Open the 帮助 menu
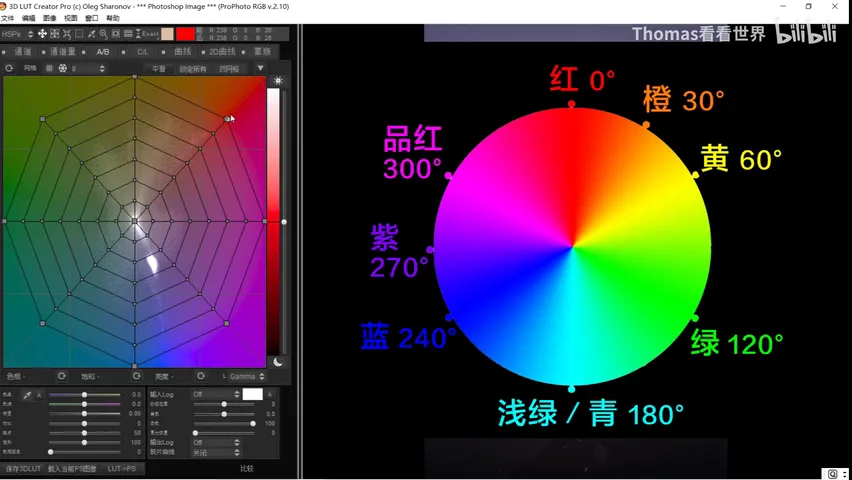Viewport: 852px width, 480px height. click(x=113, y=18)
